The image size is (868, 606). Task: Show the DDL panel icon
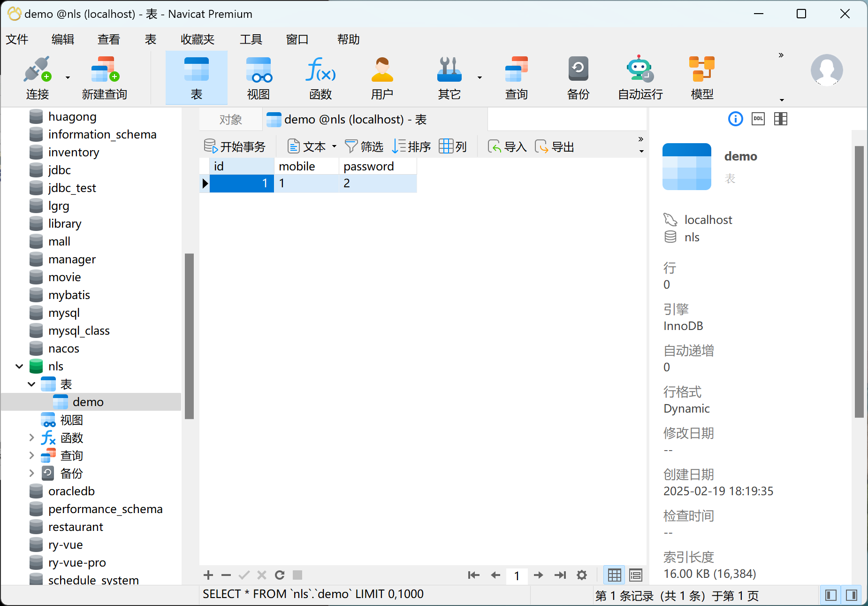tap(758, 119)
